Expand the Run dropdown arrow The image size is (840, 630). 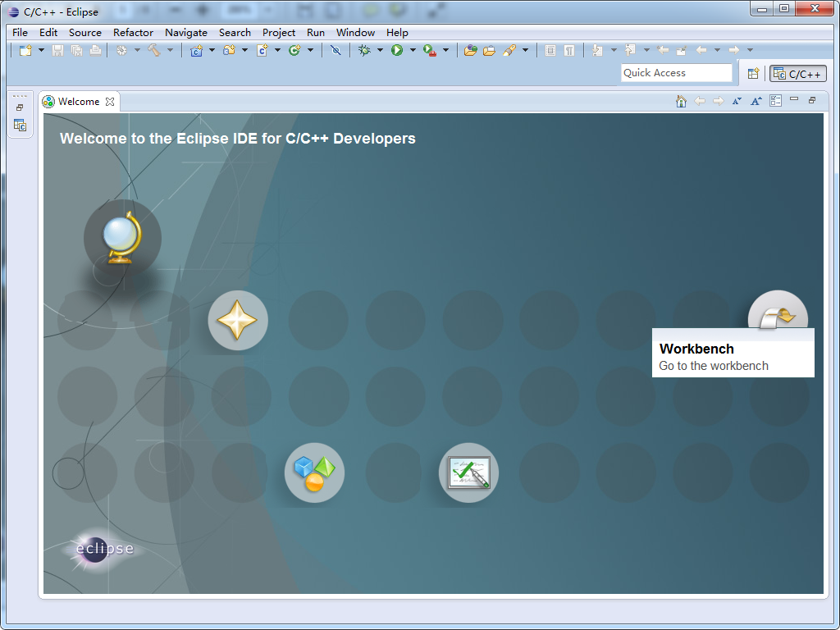(x=413, y=50)
